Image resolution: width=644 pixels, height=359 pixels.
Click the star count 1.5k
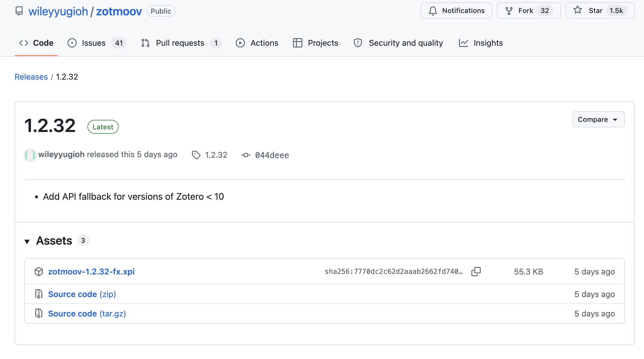(x=616, y=11)
